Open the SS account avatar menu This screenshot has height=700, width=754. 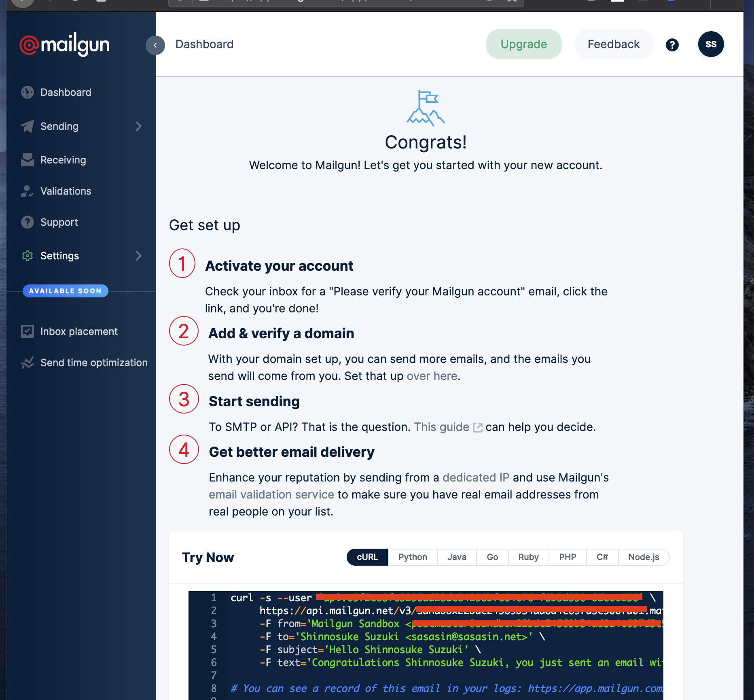(x=711, y=44)
